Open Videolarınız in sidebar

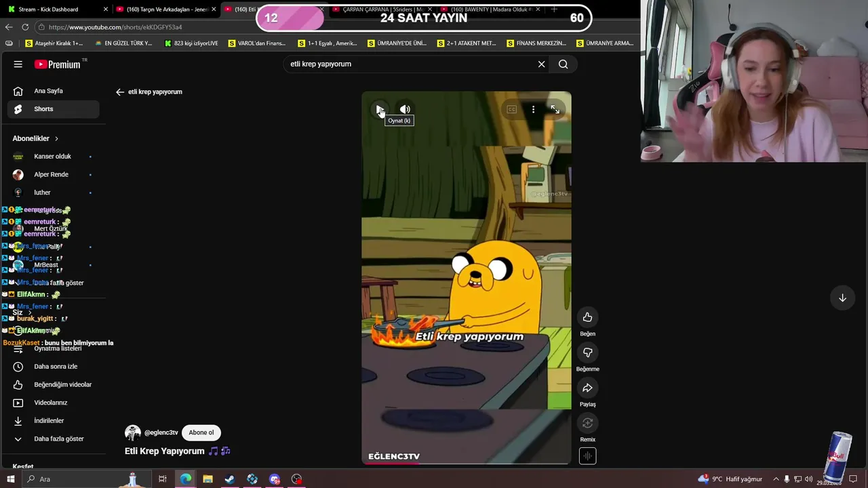(x=53, y=403)
